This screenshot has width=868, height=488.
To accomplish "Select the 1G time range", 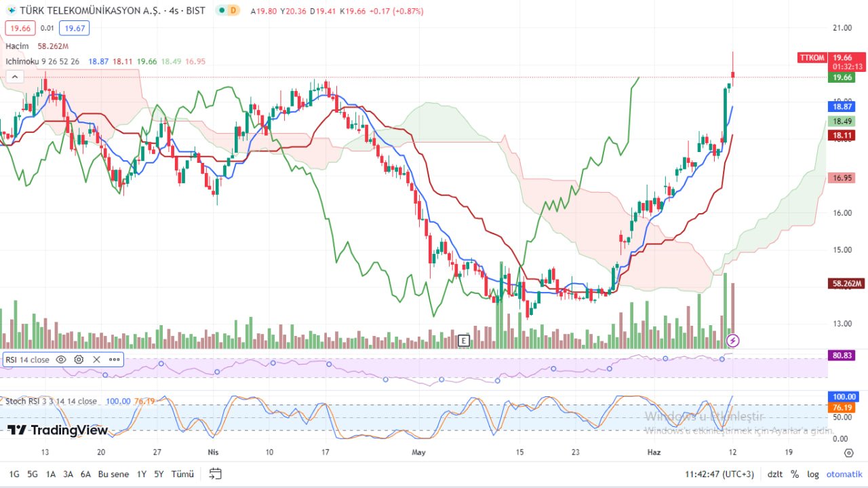I will 14,474.
